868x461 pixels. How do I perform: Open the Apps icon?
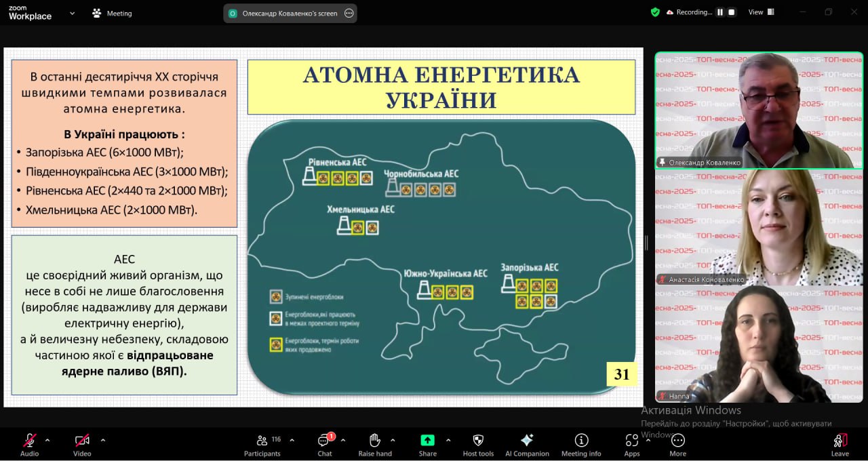click(x=632, y=440)
